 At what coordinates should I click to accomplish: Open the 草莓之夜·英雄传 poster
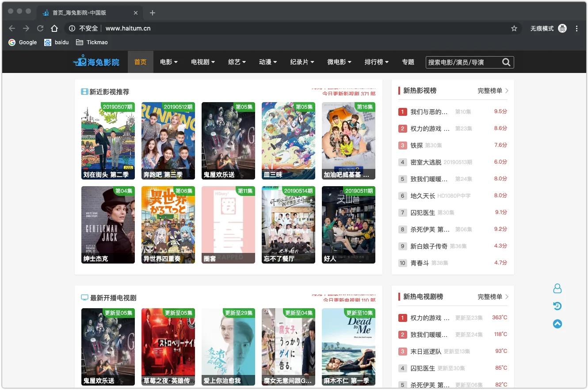tap(168, 347)
